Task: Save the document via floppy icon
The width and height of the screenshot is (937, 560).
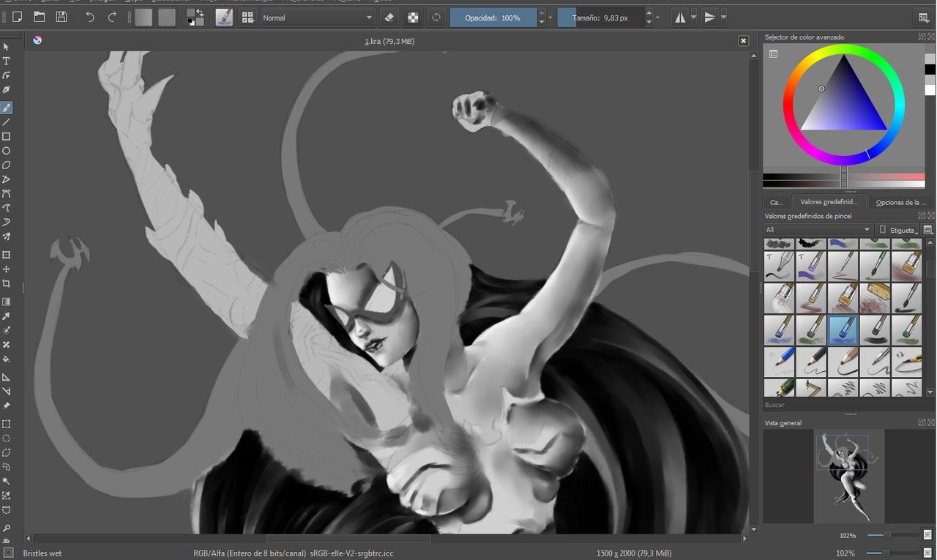Action: point(61,17)
